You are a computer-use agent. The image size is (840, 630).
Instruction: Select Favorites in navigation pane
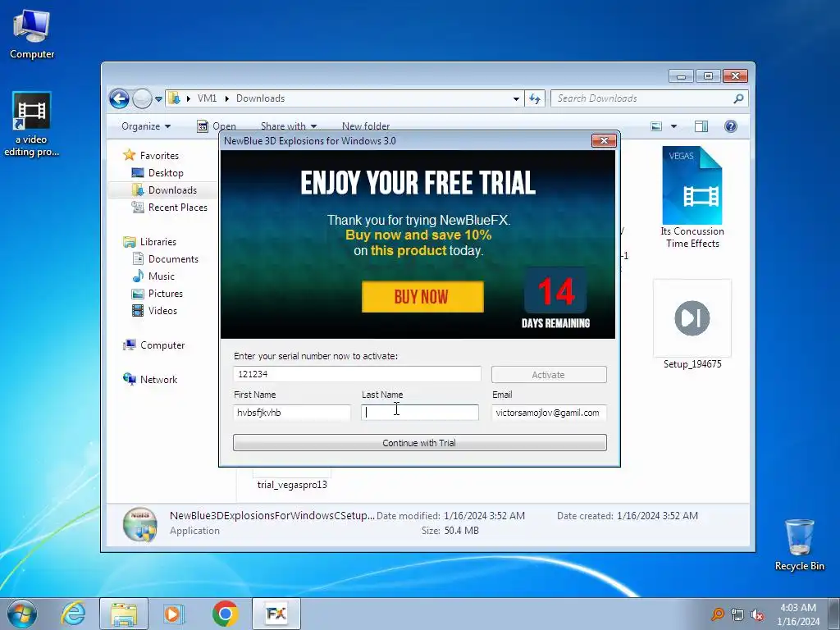[151, 155]
